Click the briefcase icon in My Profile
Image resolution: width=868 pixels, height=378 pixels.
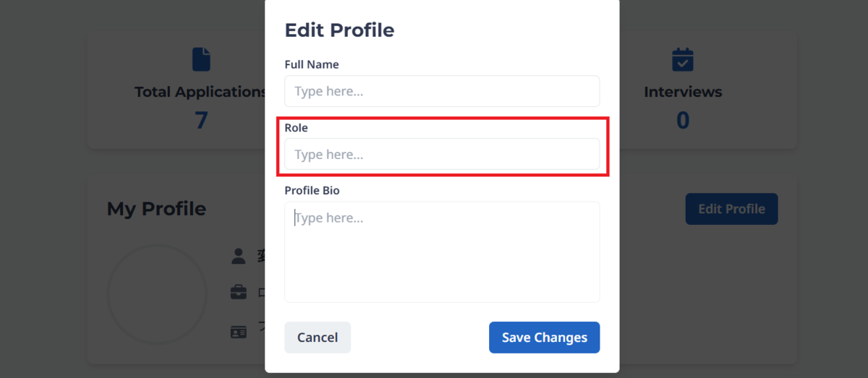pos(238,293)
